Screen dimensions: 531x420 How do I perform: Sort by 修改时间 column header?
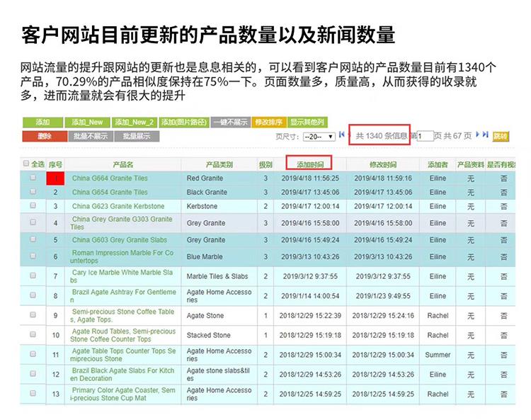pyautogui.click(x=383, y=164)
